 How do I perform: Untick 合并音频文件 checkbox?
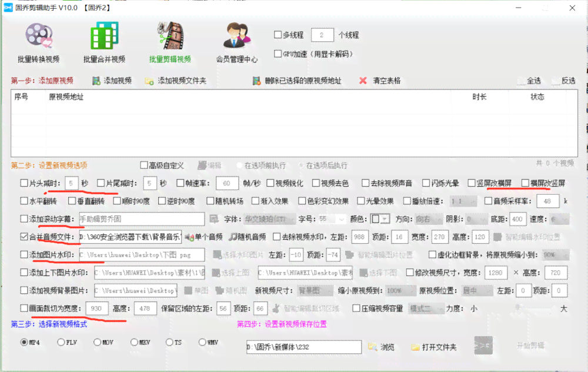tap(24, 237)
